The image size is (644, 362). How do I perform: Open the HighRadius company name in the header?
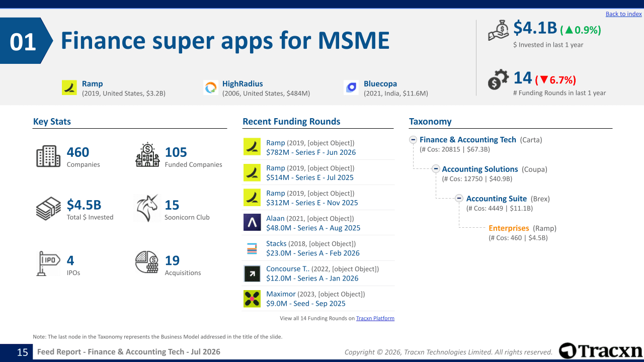coord(243,84)
